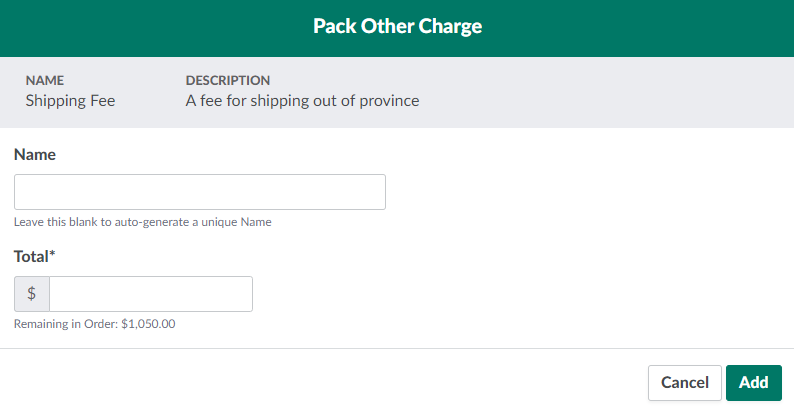Click the Total* required field label

[32, 257]
